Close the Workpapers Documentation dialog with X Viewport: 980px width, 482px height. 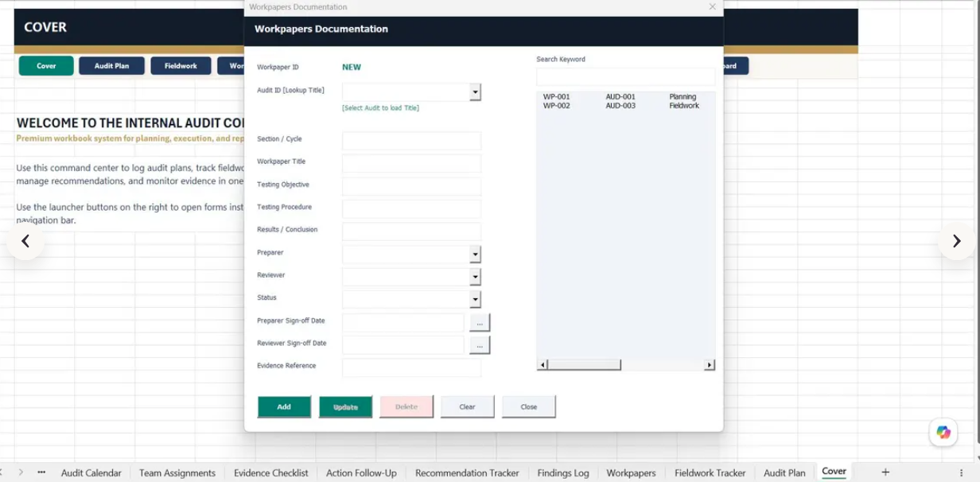712,7
